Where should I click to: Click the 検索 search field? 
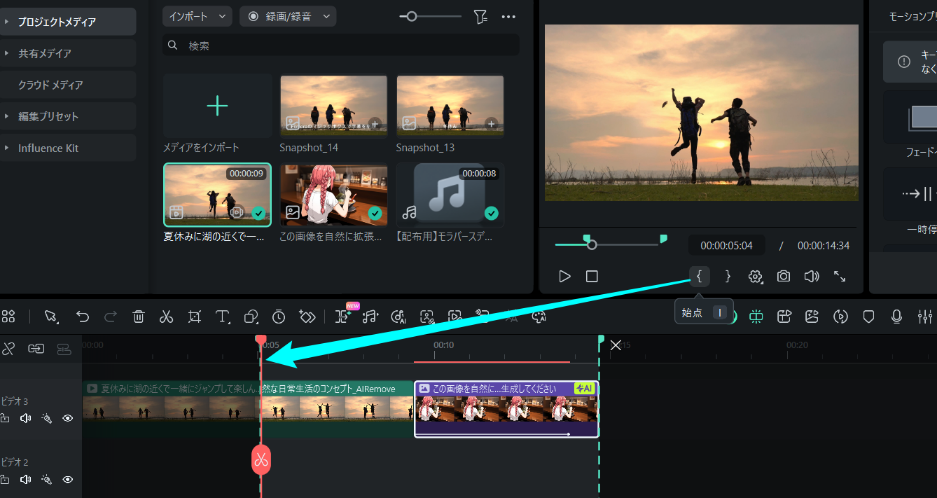(x=340, y=46)
